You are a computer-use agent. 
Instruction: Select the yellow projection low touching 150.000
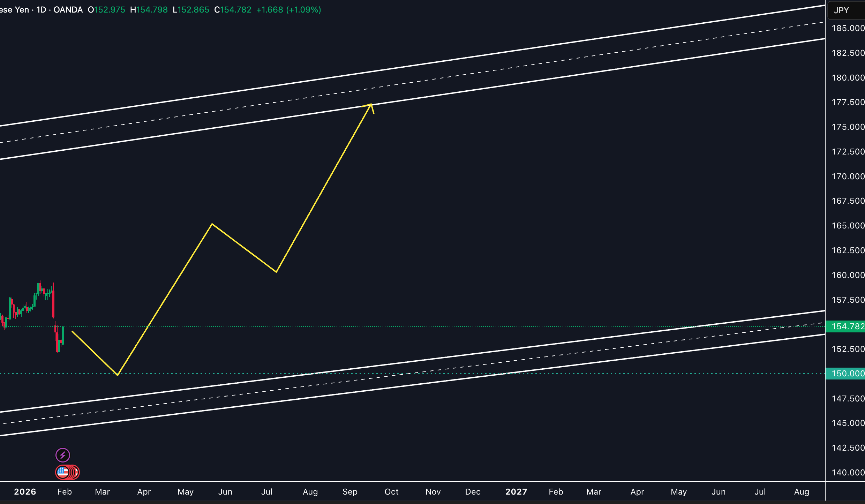118,375
